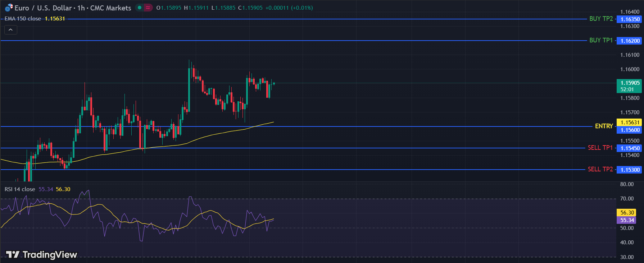Click the yellow RSI 56.30 value tag
The image size is (644, 263).
(x=627, y=213)
